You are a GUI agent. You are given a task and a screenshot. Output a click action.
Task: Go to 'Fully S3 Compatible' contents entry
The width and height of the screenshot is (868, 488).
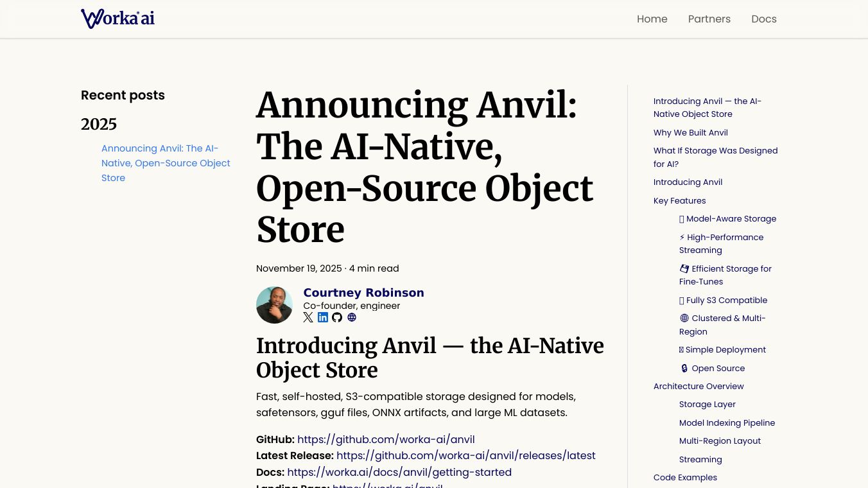(x=724, y=300)
